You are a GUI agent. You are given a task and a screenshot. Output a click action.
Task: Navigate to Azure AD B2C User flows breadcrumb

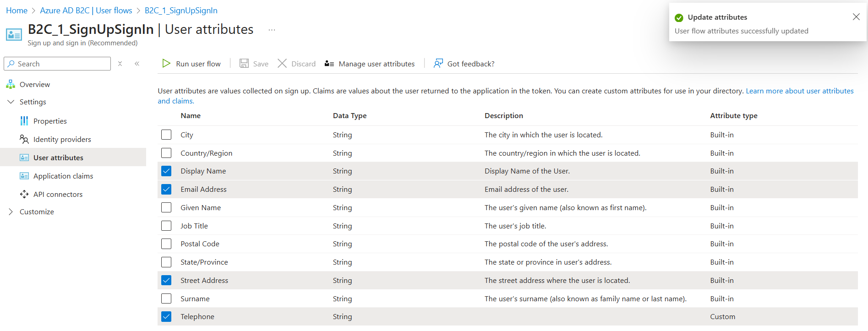[86, 11]
